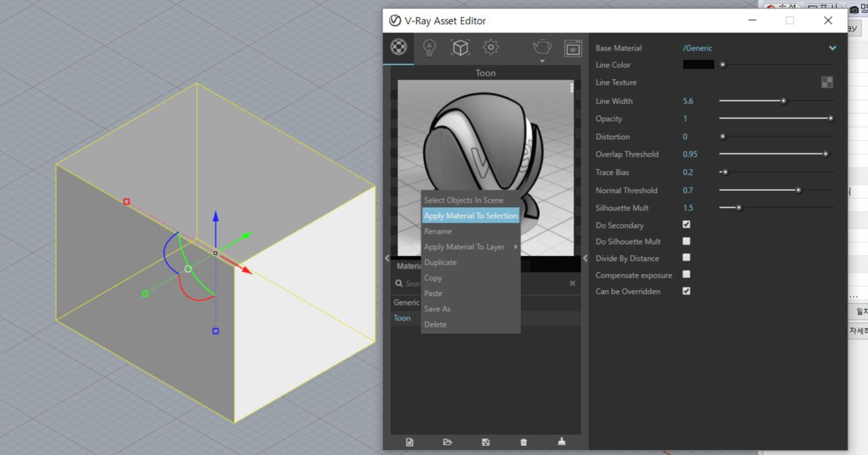
Task: Enable the Divide By Distance checkbox
Action: pyautogui.click(x=686, y=258)
